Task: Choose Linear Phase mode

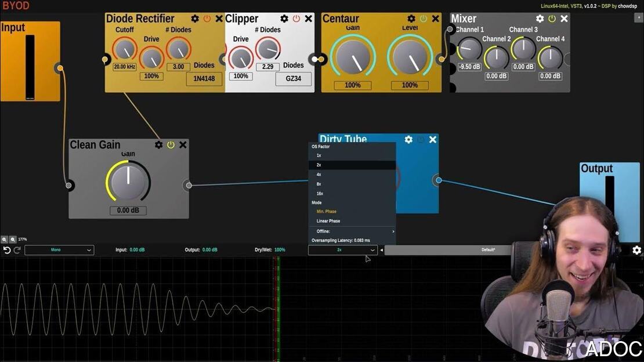Action: 352,221
